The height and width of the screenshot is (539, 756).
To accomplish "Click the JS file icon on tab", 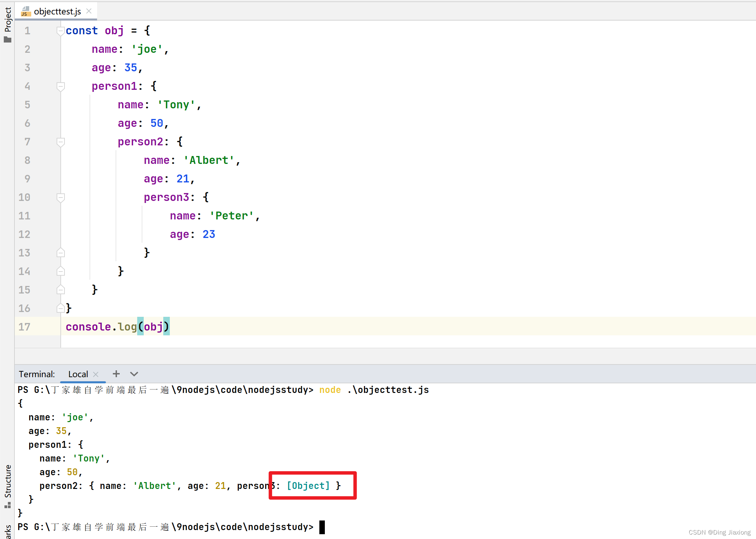I will tap(26, 12).
